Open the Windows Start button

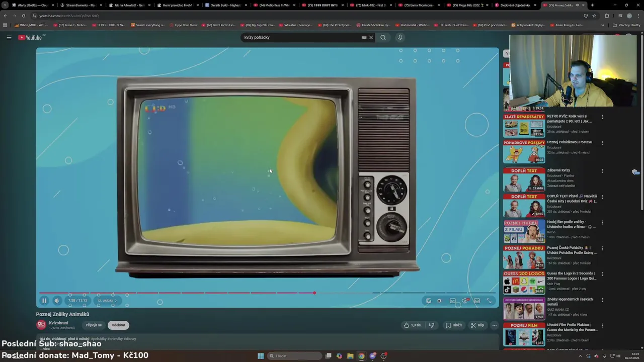261,356
